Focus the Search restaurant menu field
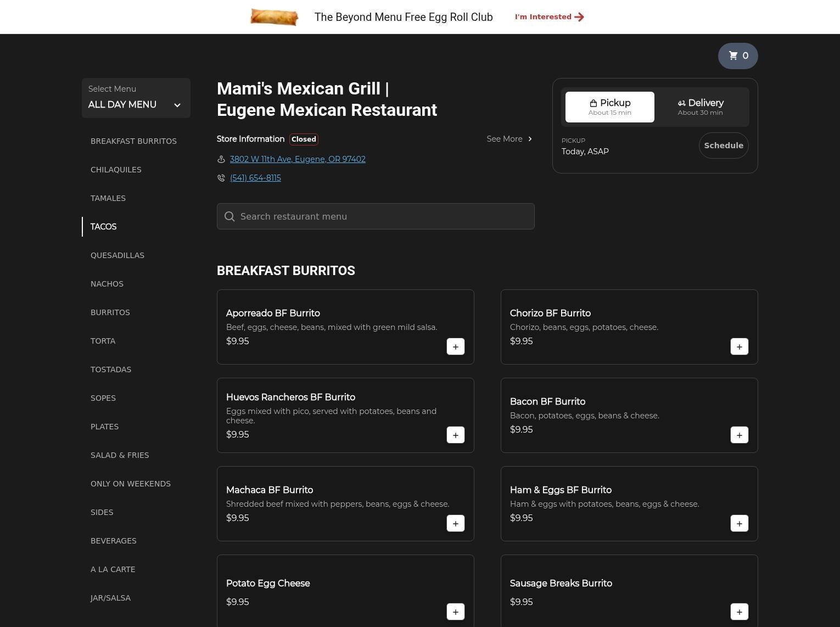Image resolution: width=840 pixels, height=627 pixels. 376,216
